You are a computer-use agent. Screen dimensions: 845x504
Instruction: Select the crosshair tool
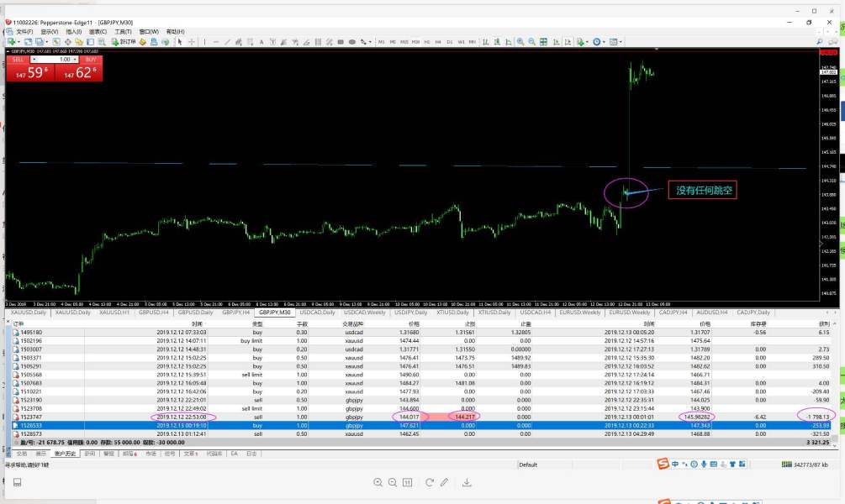click(x=192, y=41)
